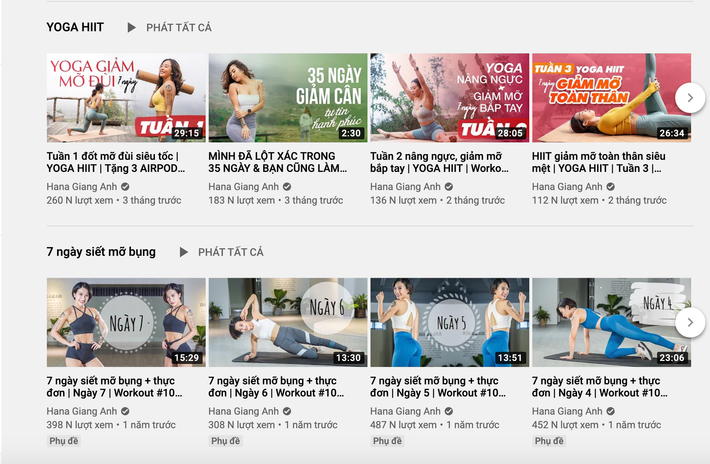Click verified badge under Ngày 4 workout video

tap(610, 411)
